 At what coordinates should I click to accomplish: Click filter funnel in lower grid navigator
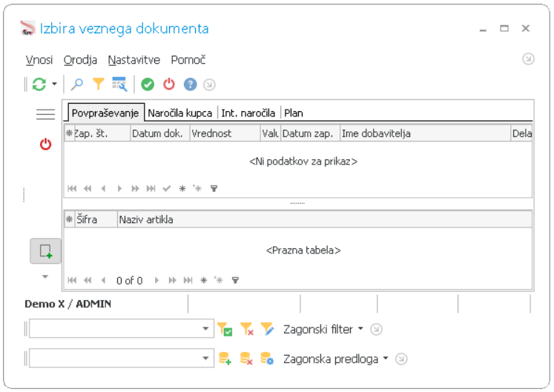tap(235, 280)
